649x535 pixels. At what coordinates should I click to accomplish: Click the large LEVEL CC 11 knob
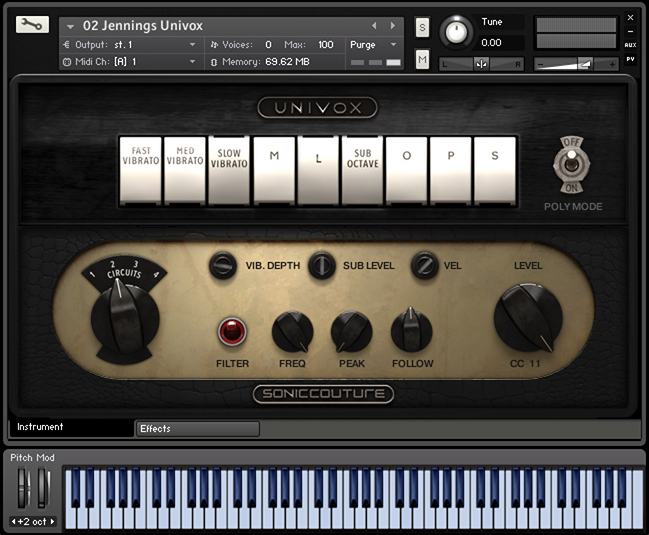click(527, 317)
